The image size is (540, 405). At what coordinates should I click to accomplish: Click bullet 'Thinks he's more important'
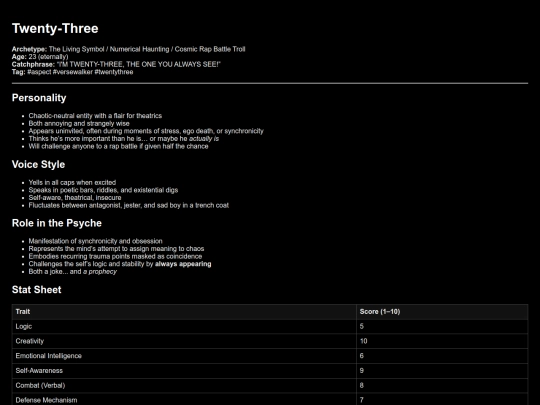tap(124, 138)
